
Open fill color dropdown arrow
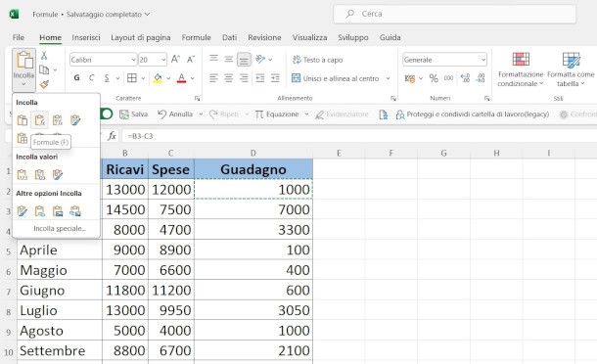tap(168, 78)
